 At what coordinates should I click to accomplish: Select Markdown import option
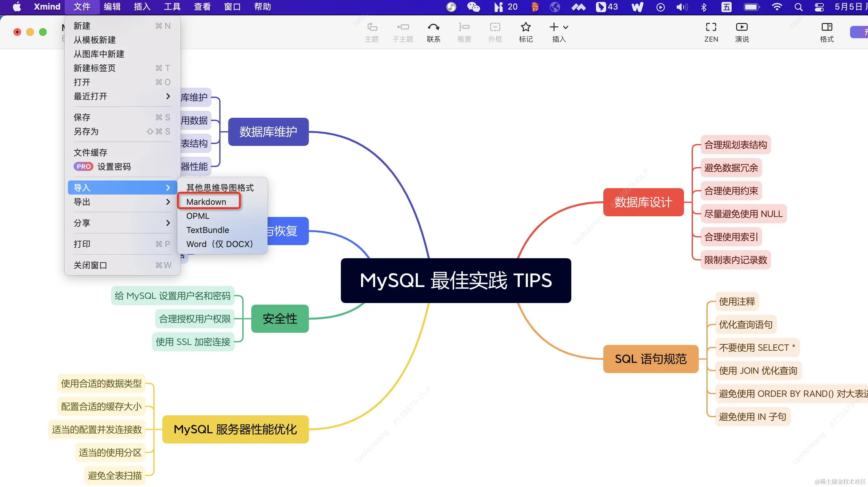click(222, 202)
